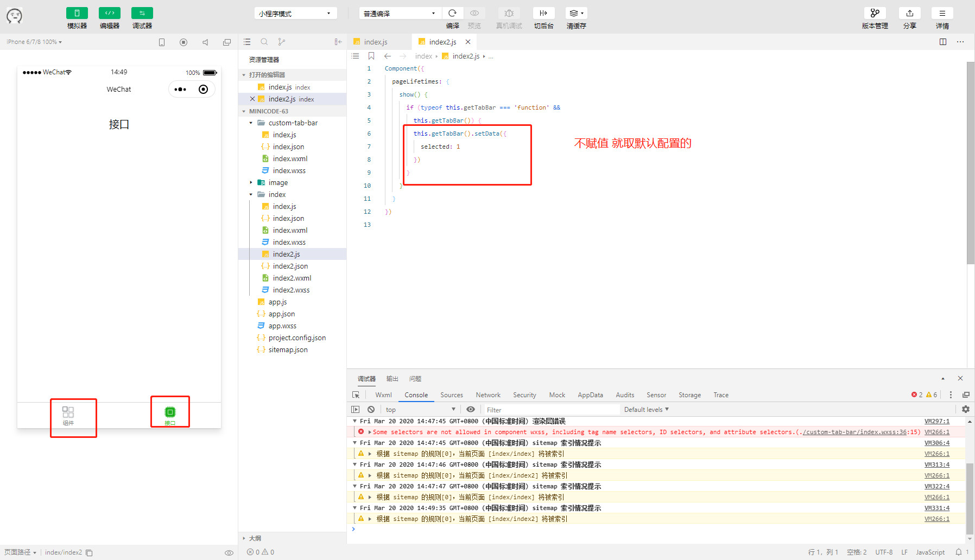975x560 pixels.
Task: Click the JavaScript language mode in status bar
Action: click(930, 552)
